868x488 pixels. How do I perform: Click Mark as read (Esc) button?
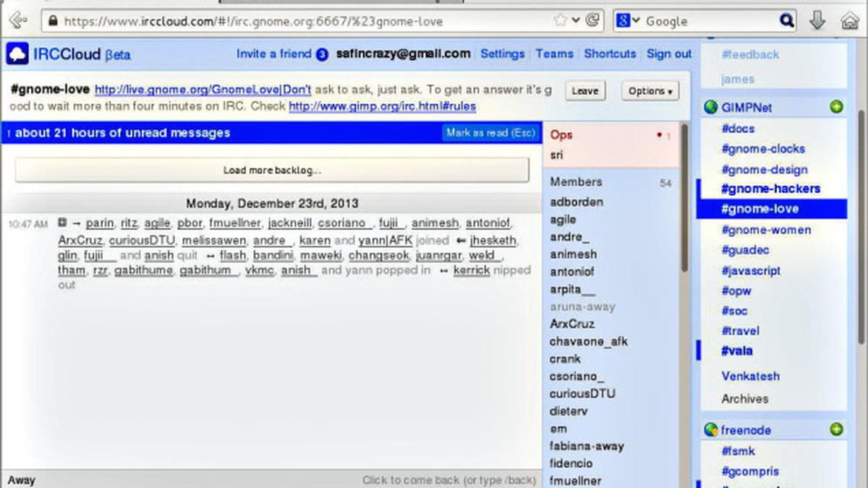coord(490,133)
